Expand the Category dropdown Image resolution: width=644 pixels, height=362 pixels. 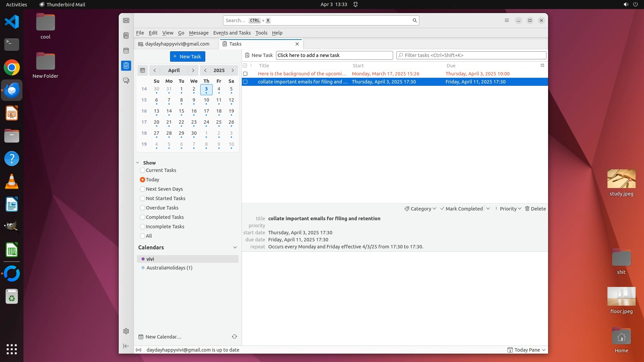420,208
